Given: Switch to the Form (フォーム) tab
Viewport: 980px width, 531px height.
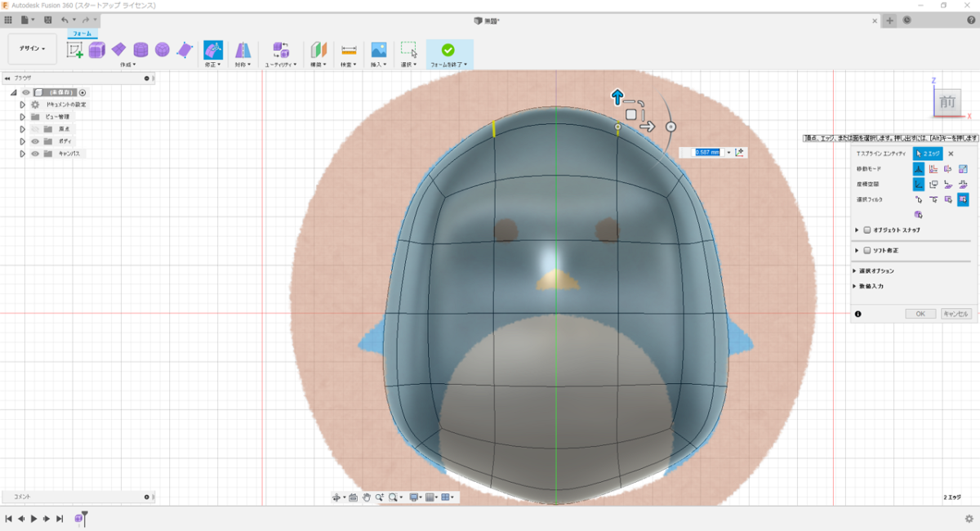Looking at the screenshot, I should (x=82, y=33).
